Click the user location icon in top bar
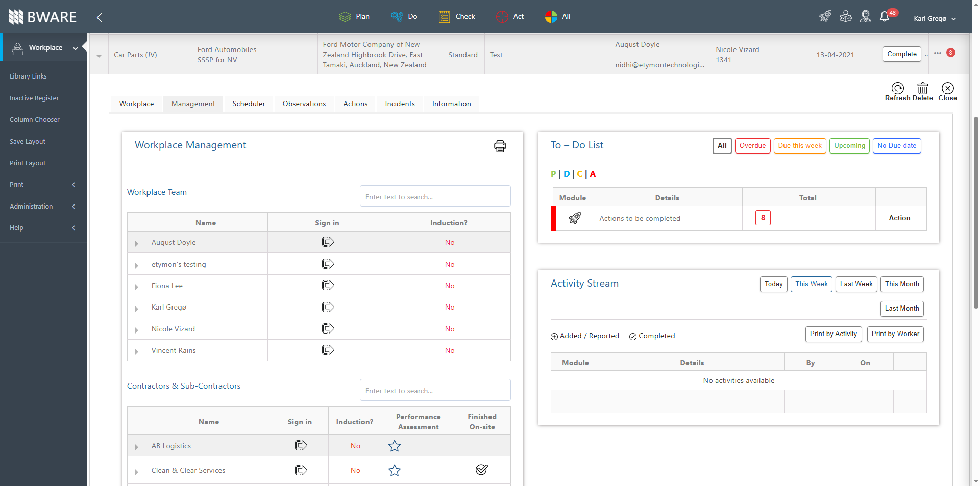 click(866, 16)
